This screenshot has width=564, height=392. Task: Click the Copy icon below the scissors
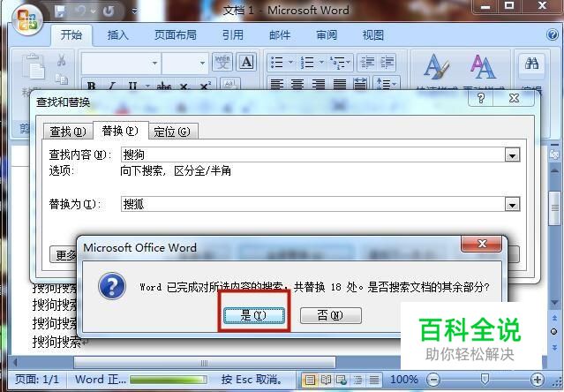(62, 79)
